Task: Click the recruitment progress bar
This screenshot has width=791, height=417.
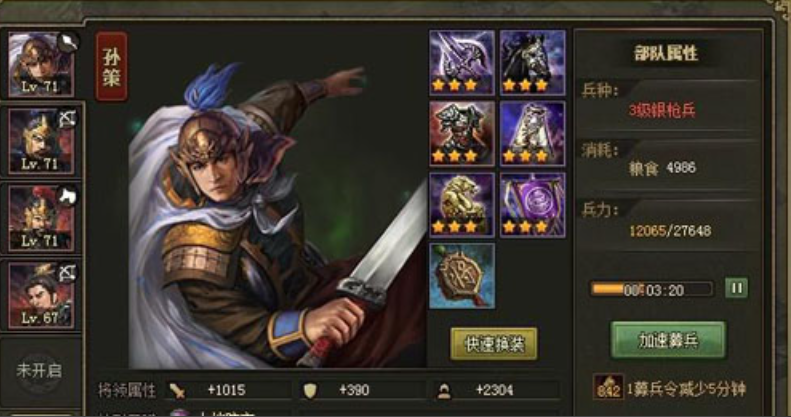Action: click(x=652, y=289)
